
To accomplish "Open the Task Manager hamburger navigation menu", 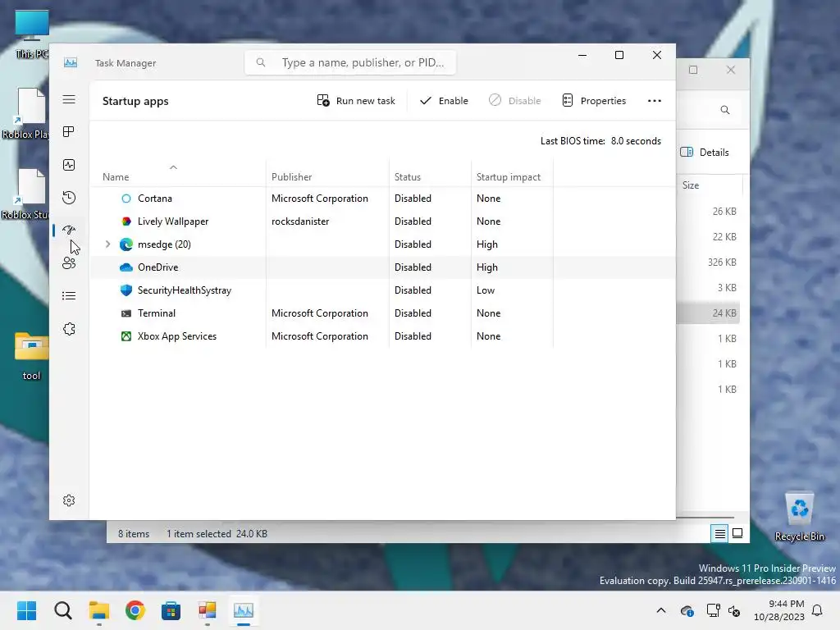I will (69, 99).
